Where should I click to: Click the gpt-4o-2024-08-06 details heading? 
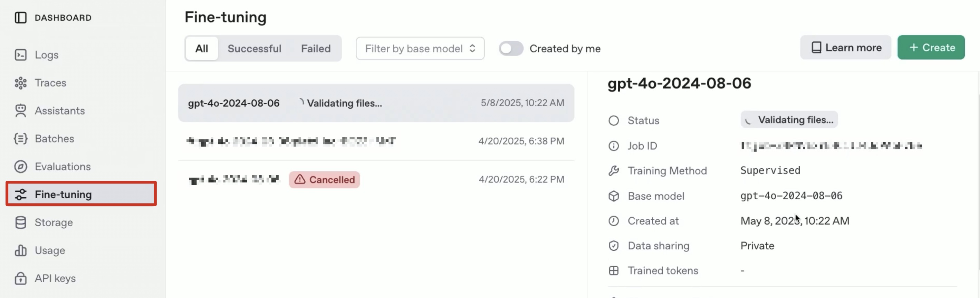click(x=679, y=83)
